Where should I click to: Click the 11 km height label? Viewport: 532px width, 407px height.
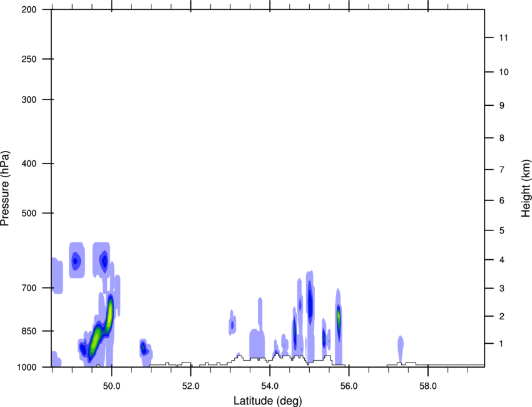pyautogui.click(x=503, y=38)
